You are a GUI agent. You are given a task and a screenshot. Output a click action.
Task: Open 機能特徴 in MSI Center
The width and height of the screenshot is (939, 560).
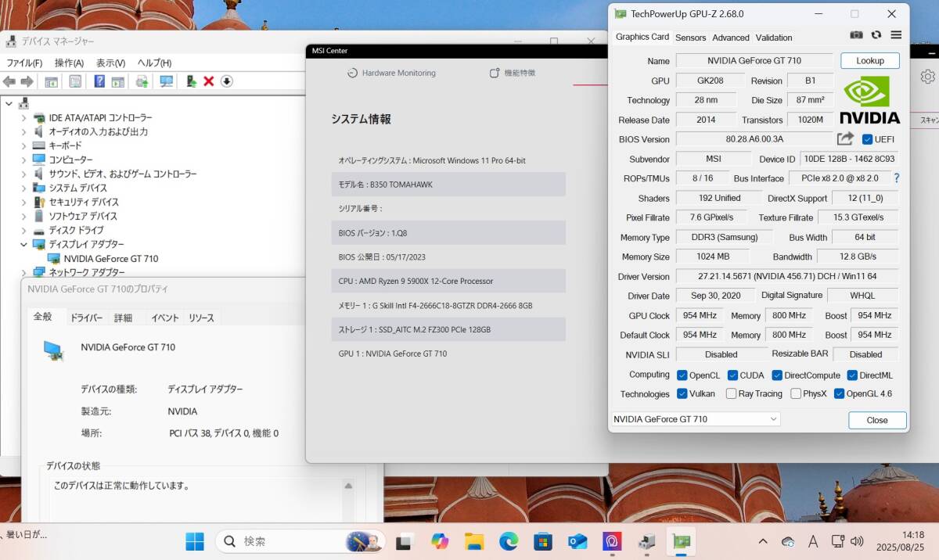tap(513, 73)
